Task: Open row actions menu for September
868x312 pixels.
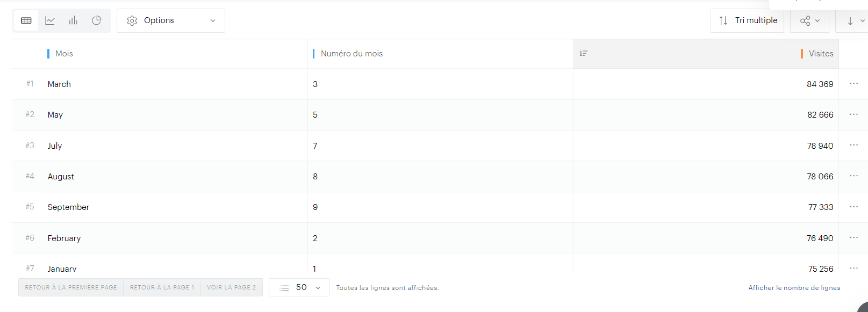Action: pyautogui.click(x=853, y=207)
